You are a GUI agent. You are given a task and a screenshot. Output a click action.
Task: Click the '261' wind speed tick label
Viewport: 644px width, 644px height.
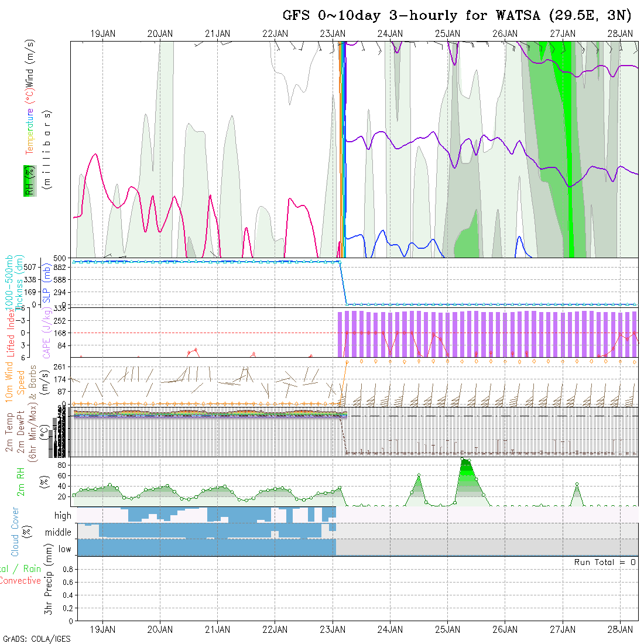pyautogui.click(x=60, y=366)
